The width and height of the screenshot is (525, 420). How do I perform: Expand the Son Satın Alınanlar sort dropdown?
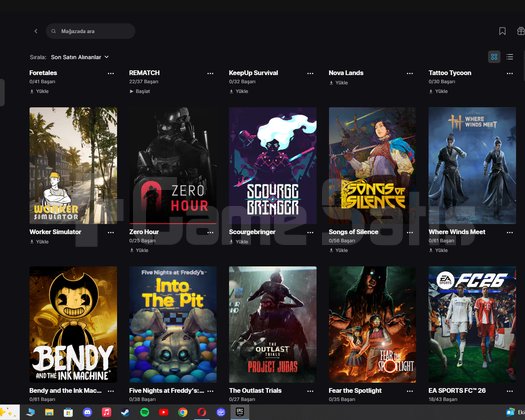point(80,57)
